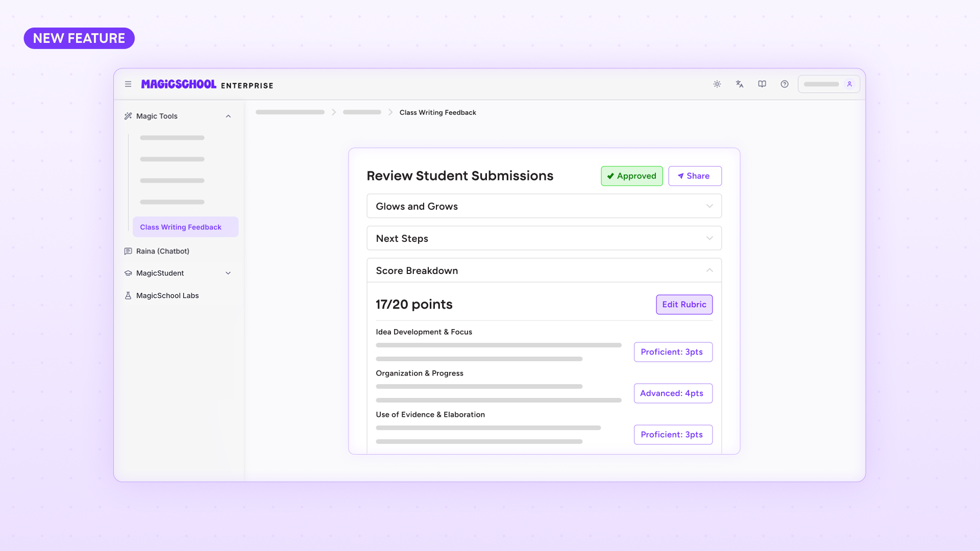Click the Advanced: 4pts score badge
The width and height of the screenshot is (980, 551).
pos(673,393)
